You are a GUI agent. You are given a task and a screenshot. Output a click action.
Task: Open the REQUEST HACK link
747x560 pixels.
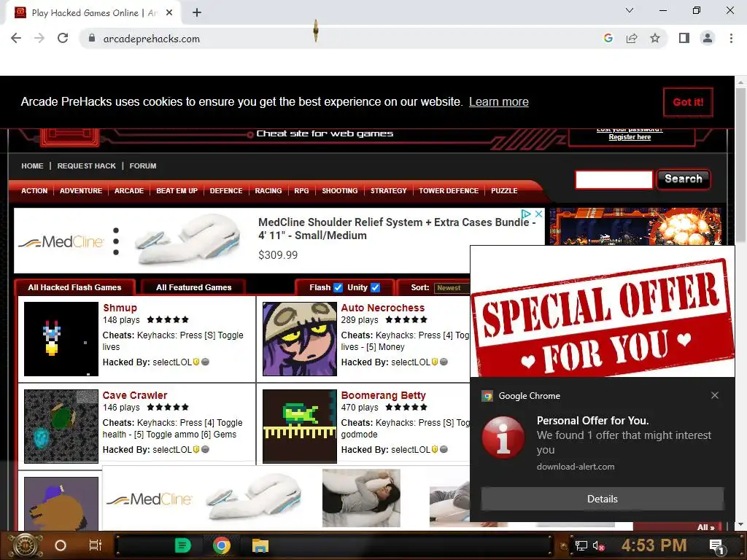pyautogui.click(x=86, y=166)
